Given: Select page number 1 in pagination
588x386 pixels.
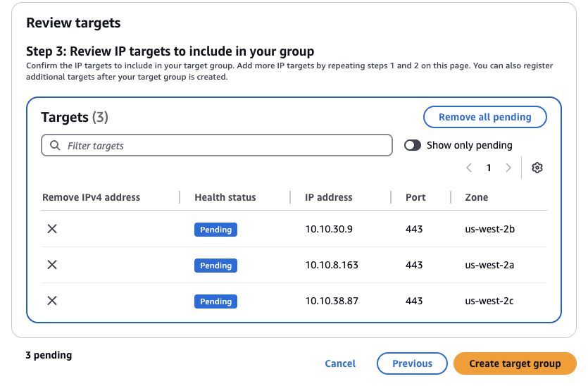Looking at the screenshot, I should 489,168.
